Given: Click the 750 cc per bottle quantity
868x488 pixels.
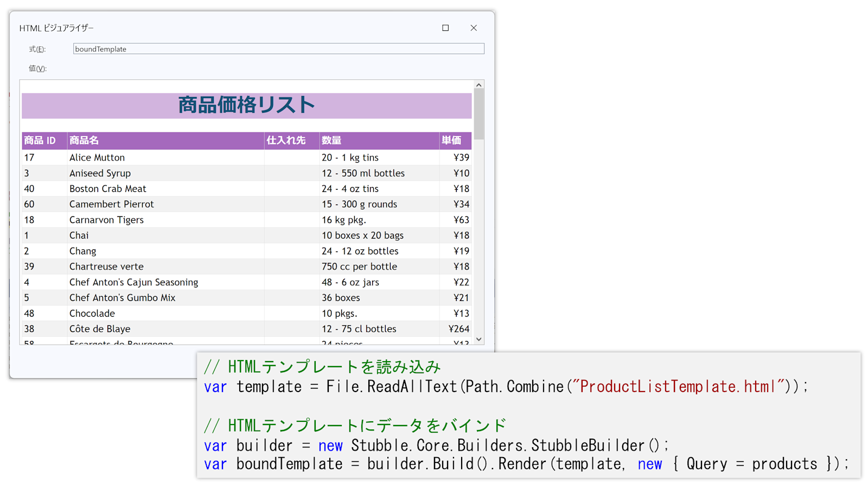Looking at the screenshot, I should pos(359,266).
